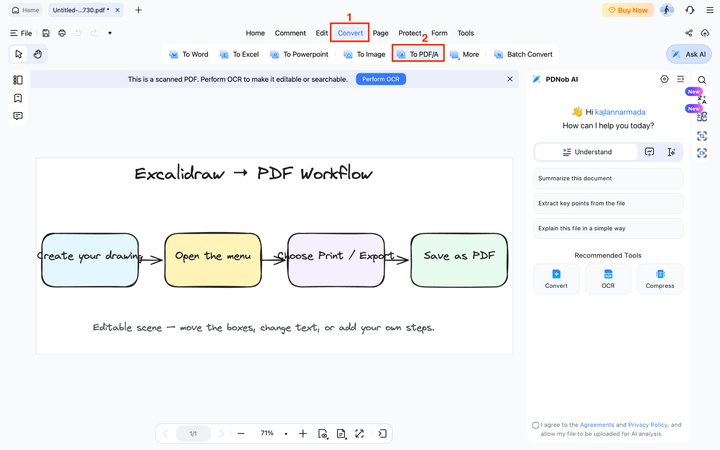Click the crop capture icon in right sidebar
The width and height of the screenshot is (720, 450).
coord(702,135)
